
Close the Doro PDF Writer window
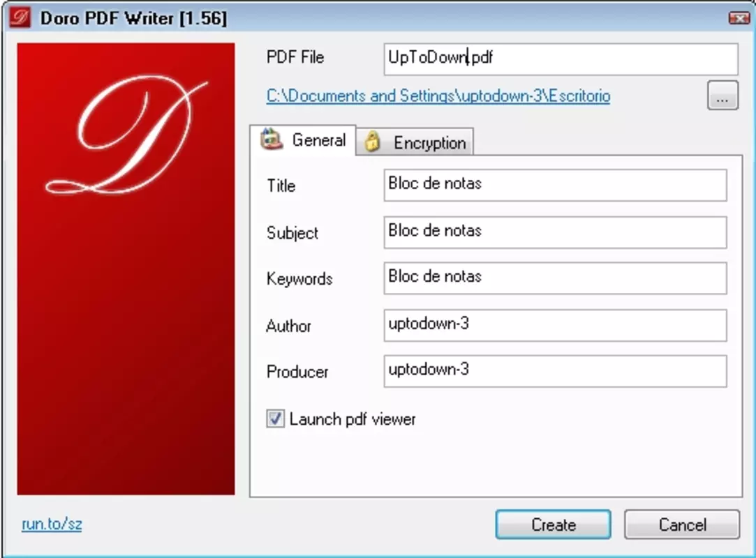point(739,18)
